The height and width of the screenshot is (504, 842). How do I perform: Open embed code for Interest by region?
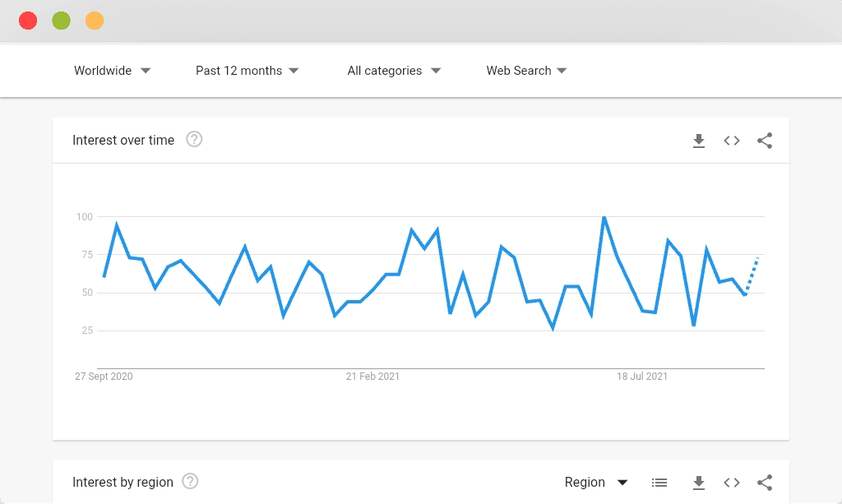pos(731,483)
